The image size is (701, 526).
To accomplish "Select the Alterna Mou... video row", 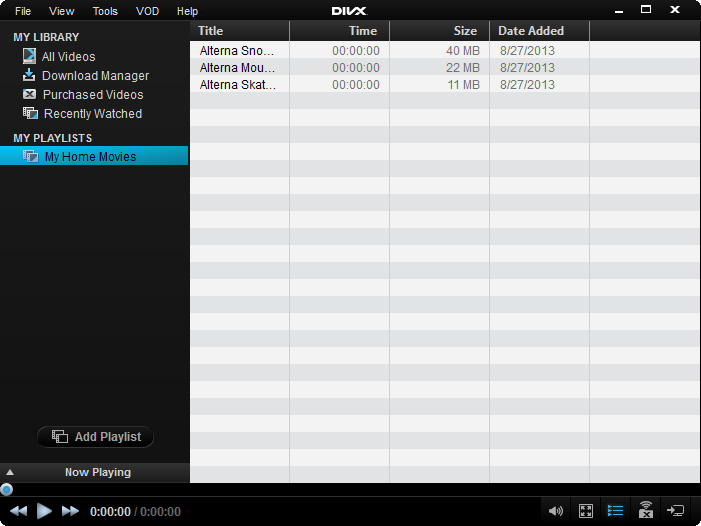I will coord(445,67).
